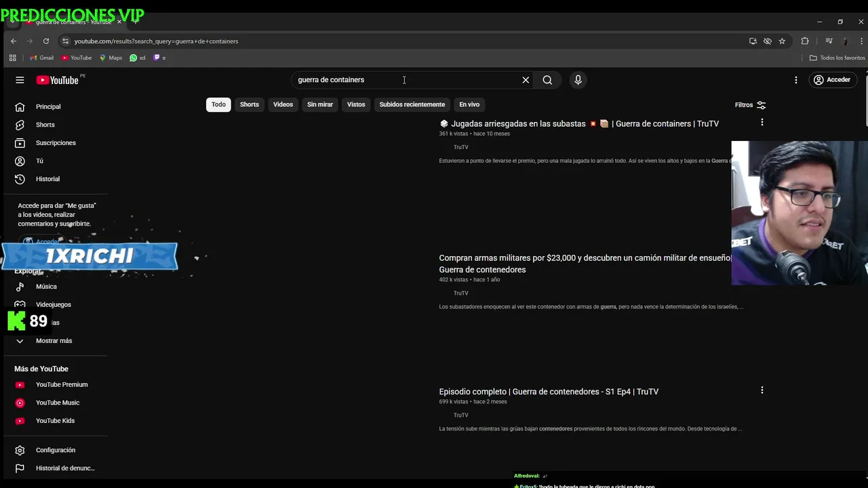This screenshot has width=868, height=488.
Task: Go back with the browser back arrow
Action: [14, 41]
